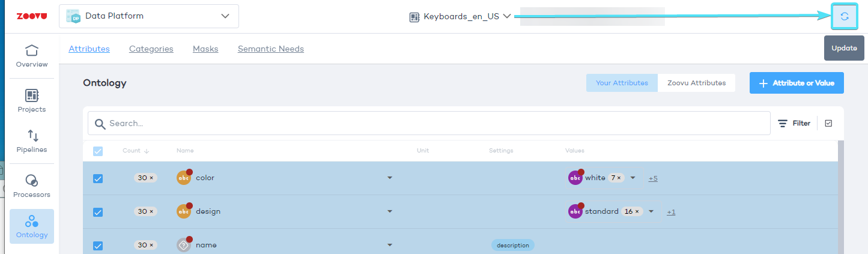The image size is (868, 254).
Task: Click the refresh icon in top bar
Action: coord(844,17)
